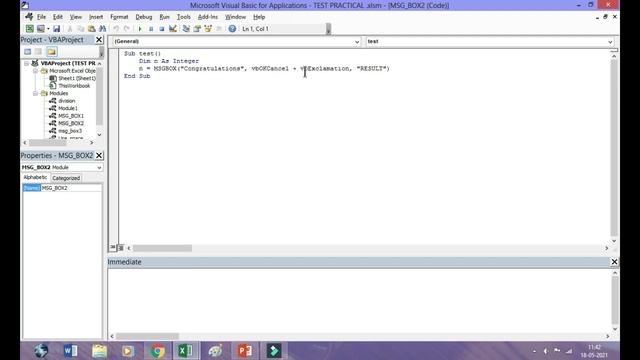Click the Paste toolbar icon

tap(91, 29)
